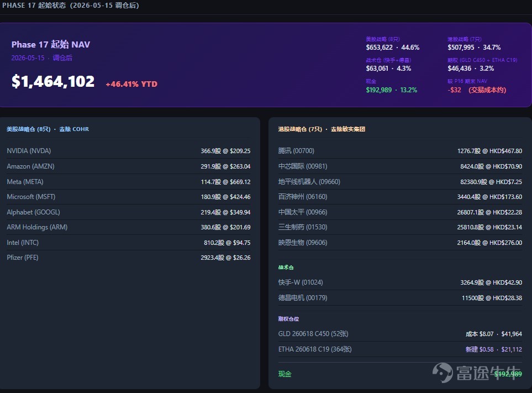Select the 百济神州 (06160) row
532x393 pixels.
[400, 197]
